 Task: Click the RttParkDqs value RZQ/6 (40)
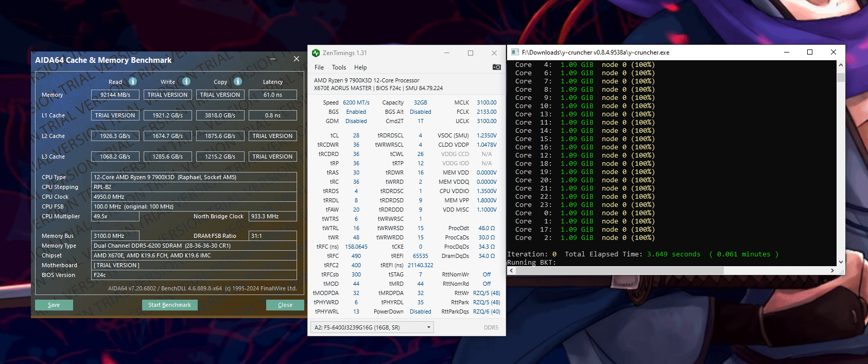pyautogui.click(x=487, y=311)
